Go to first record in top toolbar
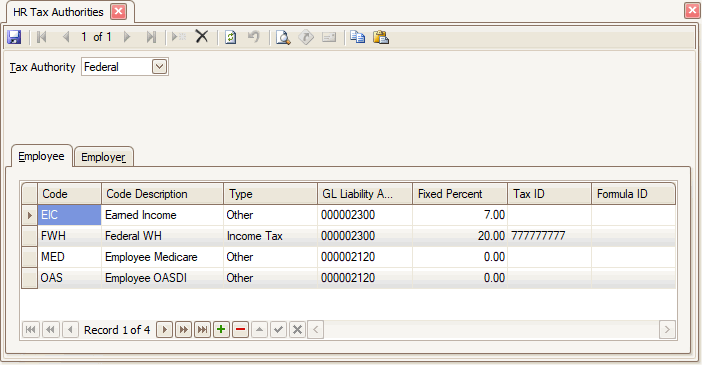702x365 pixels. [42, 37]
